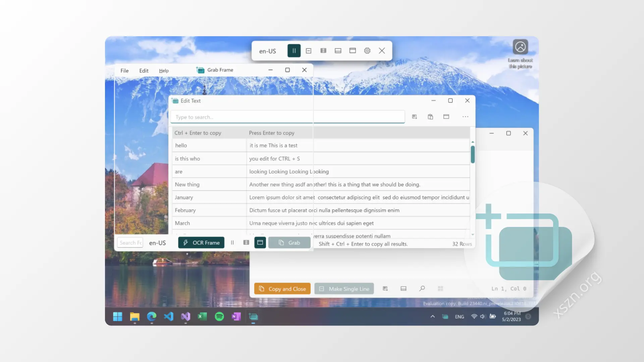Click the Type to search field
This screenshot has height=362, width=644.
click(287, 117)
